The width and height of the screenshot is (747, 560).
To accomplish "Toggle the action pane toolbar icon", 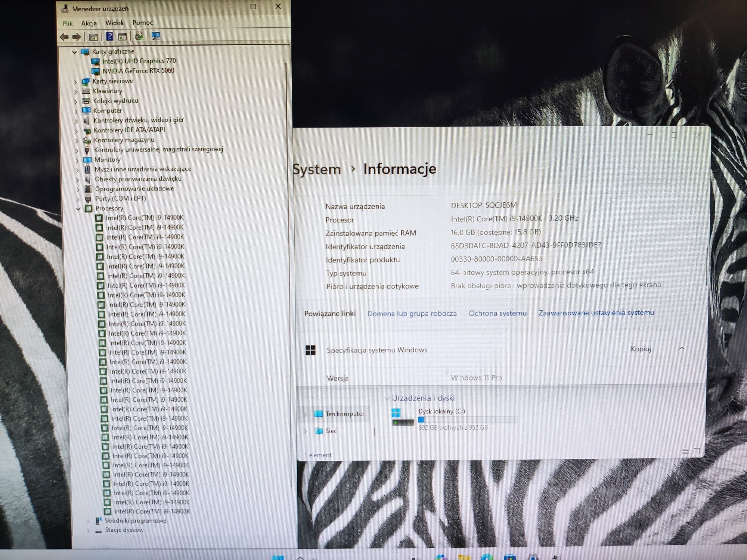I will 122,37.
